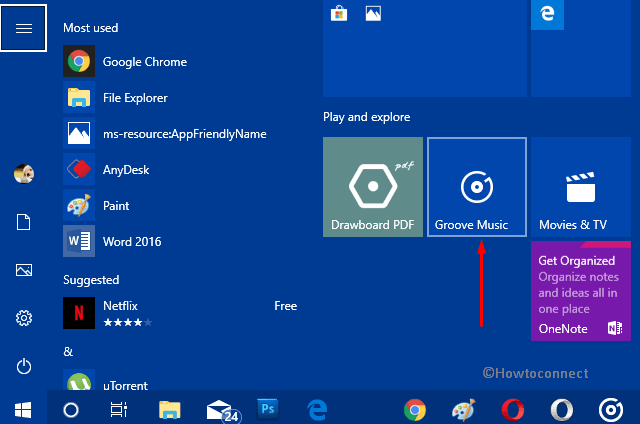
Task: Open Microsoft Store small tile icon
Action: 339,13
